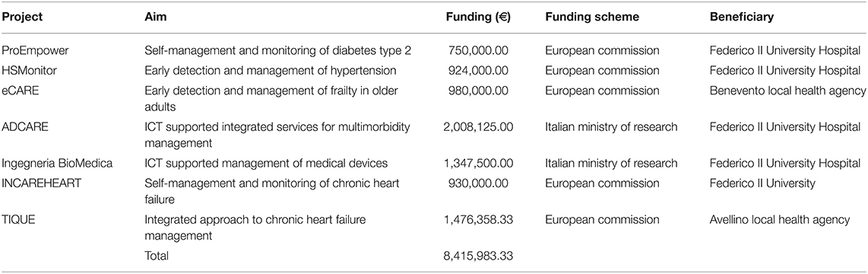Click the eCARE project name
868x274 pixels.
[19, 91]
